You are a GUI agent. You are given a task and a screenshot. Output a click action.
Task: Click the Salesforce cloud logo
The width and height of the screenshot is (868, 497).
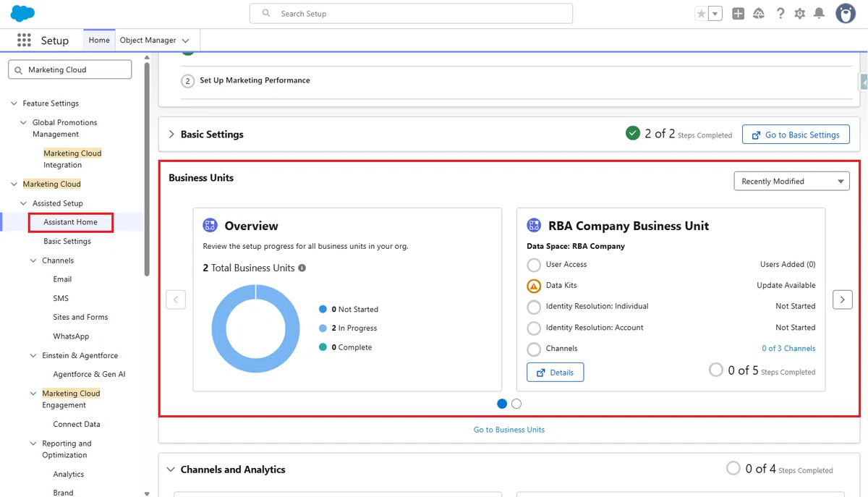tap(23, 13)
